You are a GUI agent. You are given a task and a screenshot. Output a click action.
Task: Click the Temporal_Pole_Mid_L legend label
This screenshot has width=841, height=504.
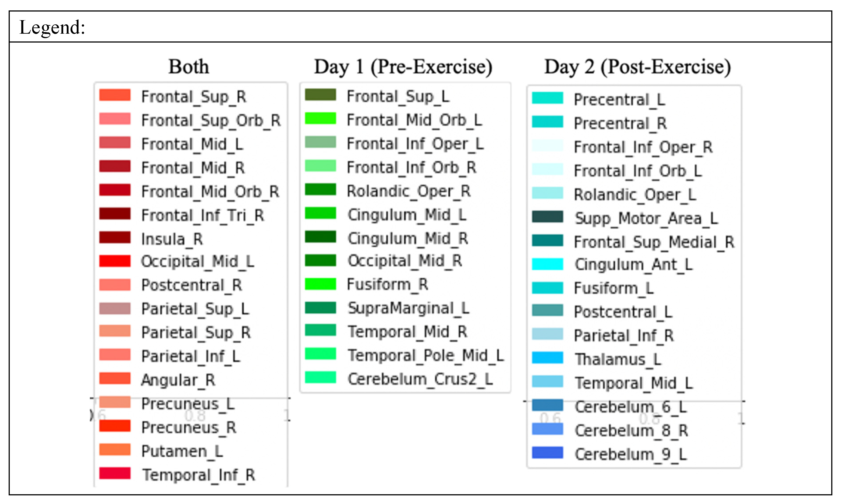click(x=426, y=356)
